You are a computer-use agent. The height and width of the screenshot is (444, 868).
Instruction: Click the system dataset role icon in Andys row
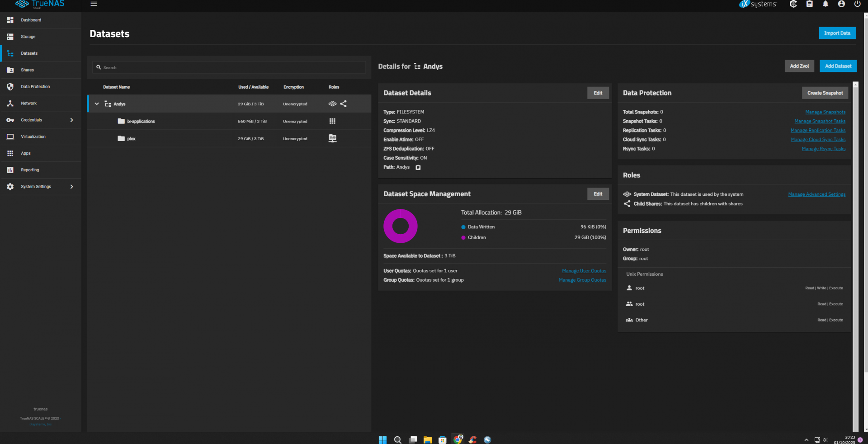click(x=332, y=104)
